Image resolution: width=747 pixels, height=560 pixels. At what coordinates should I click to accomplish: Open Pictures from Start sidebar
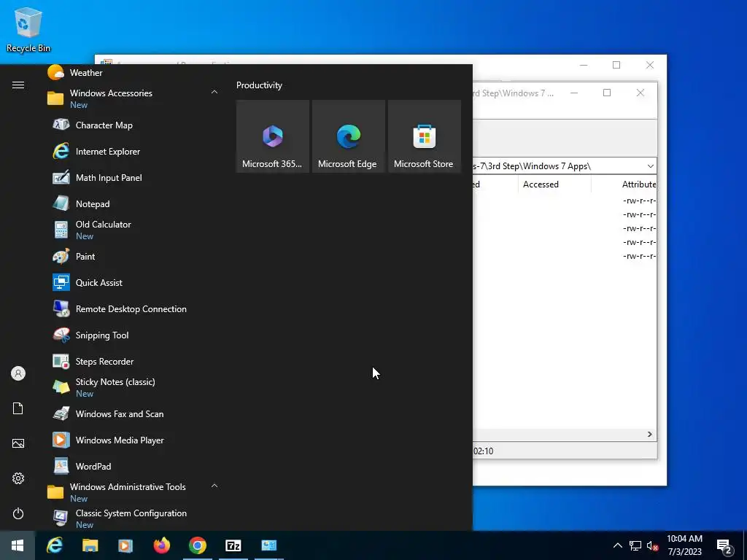18,443
